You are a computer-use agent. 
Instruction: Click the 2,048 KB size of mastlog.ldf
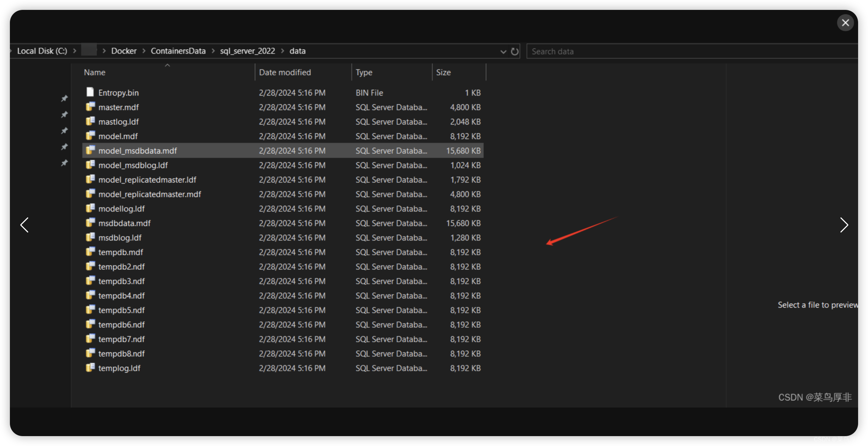[465, 122]
